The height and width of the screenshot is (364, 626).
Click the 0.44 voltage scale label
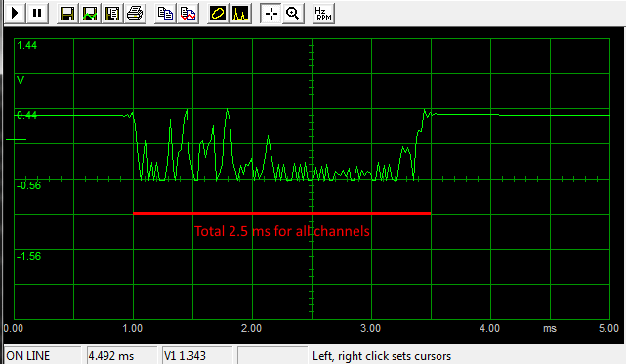pos(26,115)
